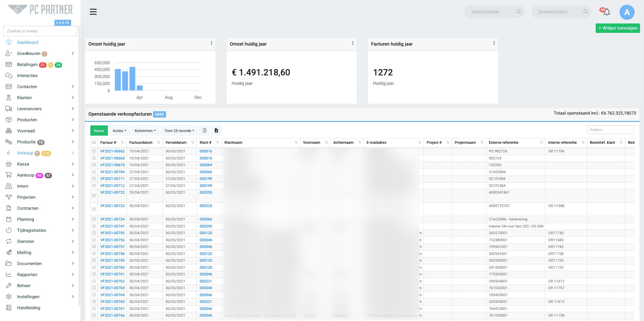644x321 pixels.
Task: Open the Kolommen dropdown
Action: 145,131
